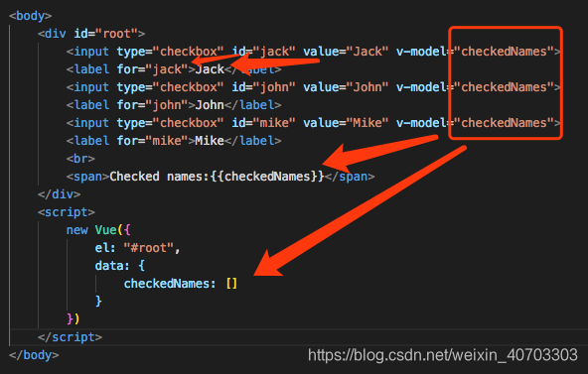
Task: Click the {{checkedNames}} interpolation in span
Action: click(267, 177)
